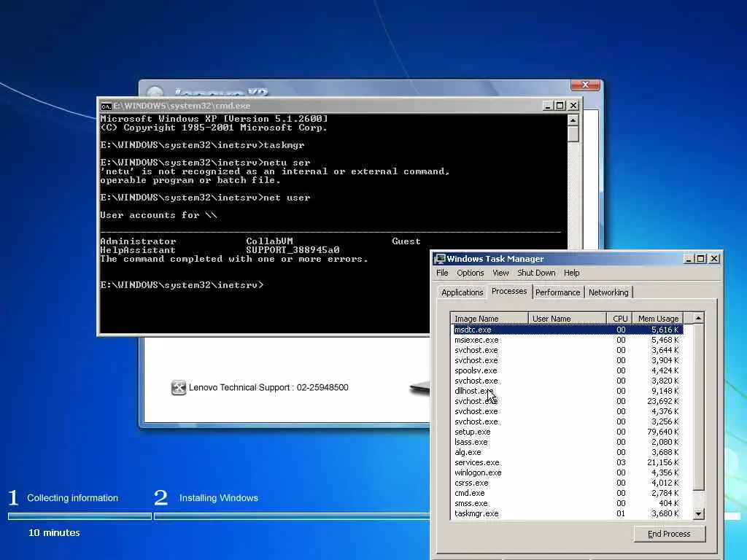Sort by the User Name column header
Image resolution: width=747 pixels, height=560 pixels.
pyautogui.click(x=567, y=319)
